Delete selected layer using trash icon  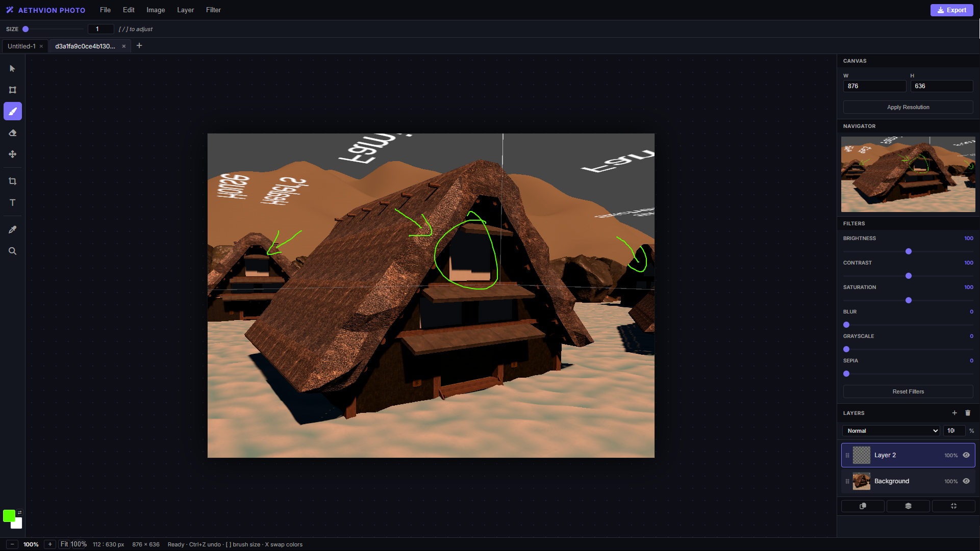[968, 413]
